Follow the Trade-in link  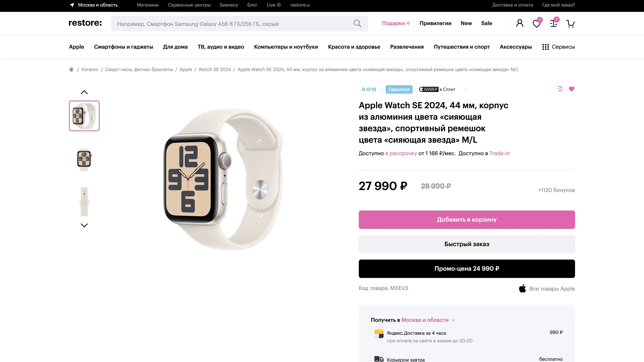click(x=500, y=153)
